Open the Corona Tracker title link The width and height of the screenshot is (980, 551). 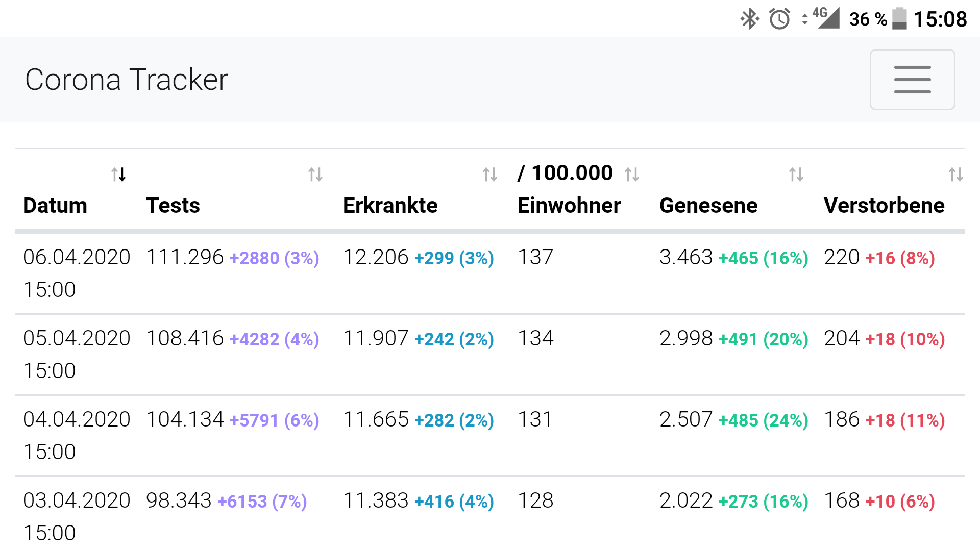127,80
